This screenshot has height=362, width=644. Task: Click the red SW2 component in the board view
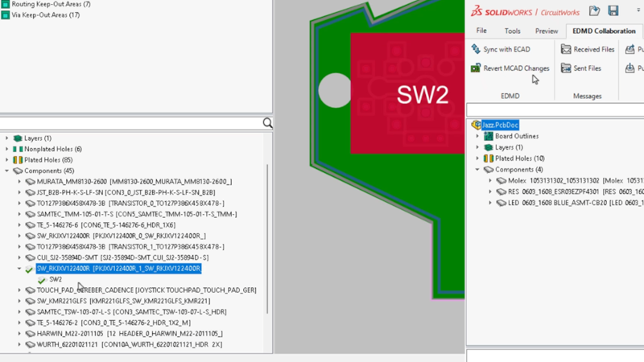pyautogui.click(x=407, y=93)
